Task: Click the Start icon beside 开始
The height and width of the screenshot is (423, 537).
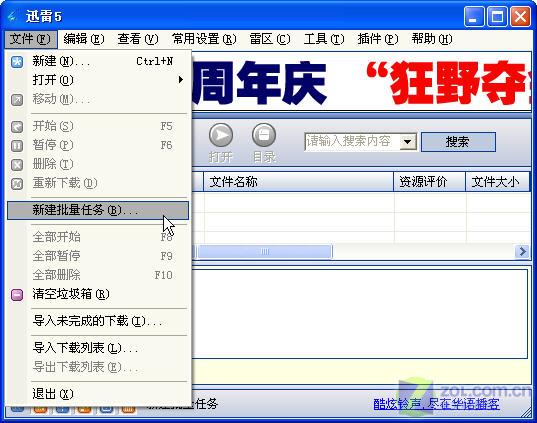Action: [17, 127]
